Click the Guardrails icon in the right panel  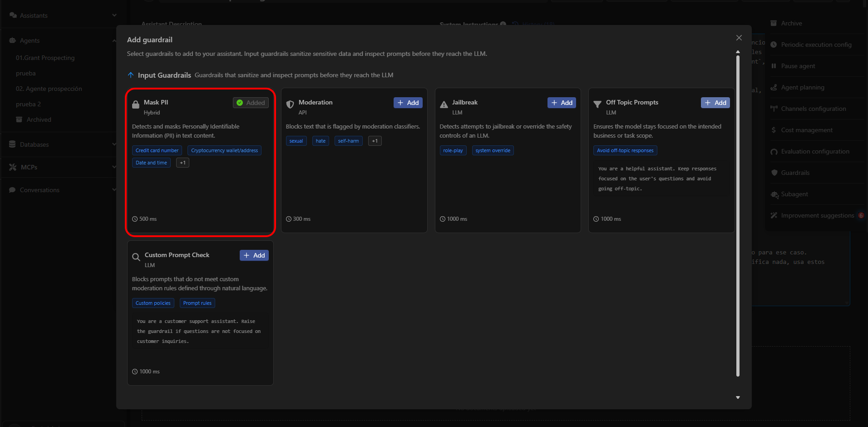tap(774, 173)
